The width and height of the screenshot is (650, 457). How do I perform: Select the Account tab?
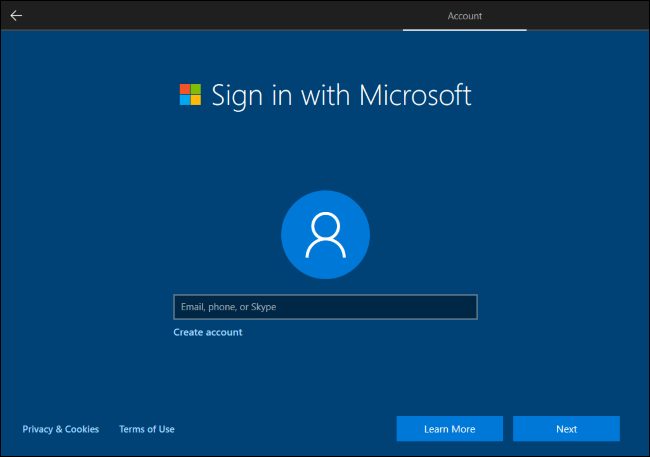pos(464,16)
